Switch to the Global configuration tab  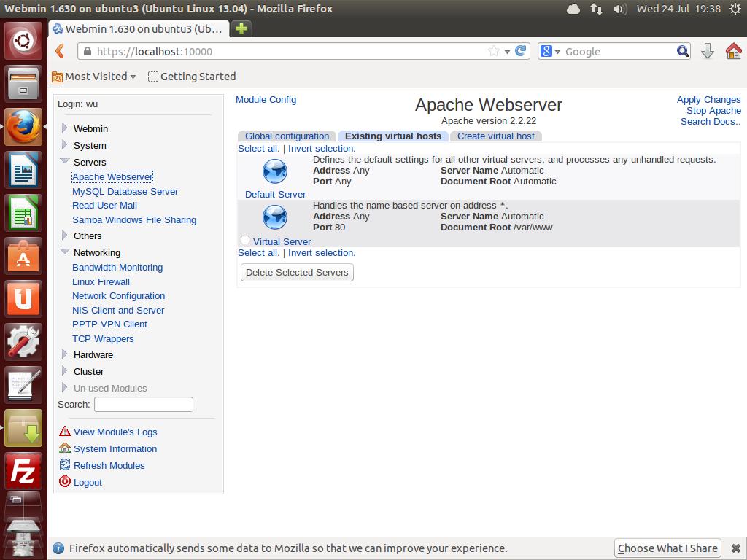pos(287,136)
